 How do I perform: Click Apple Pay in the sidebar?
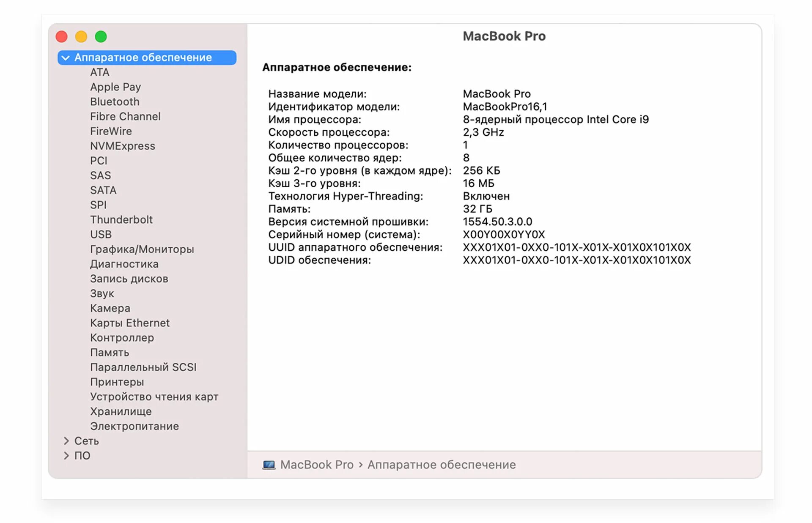[115, 87]
